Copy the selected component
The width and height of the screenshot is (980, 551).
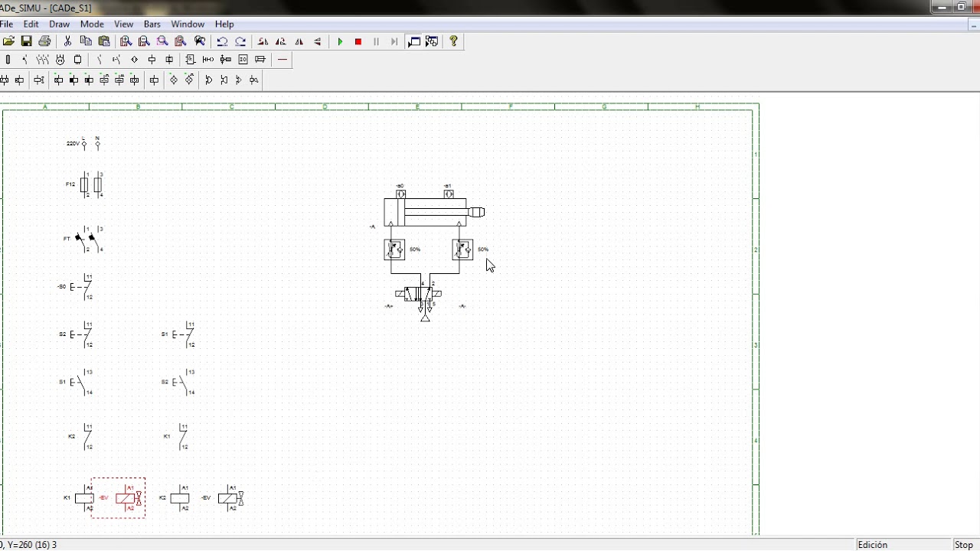[86, 41]
